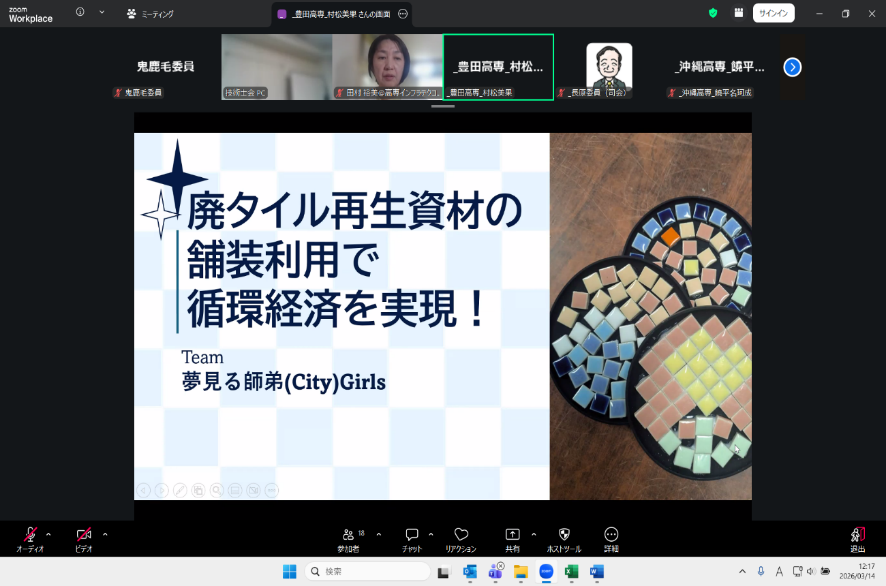Select the video thumbnail of the woman
886x586 pixels.
tap(387, 65)
